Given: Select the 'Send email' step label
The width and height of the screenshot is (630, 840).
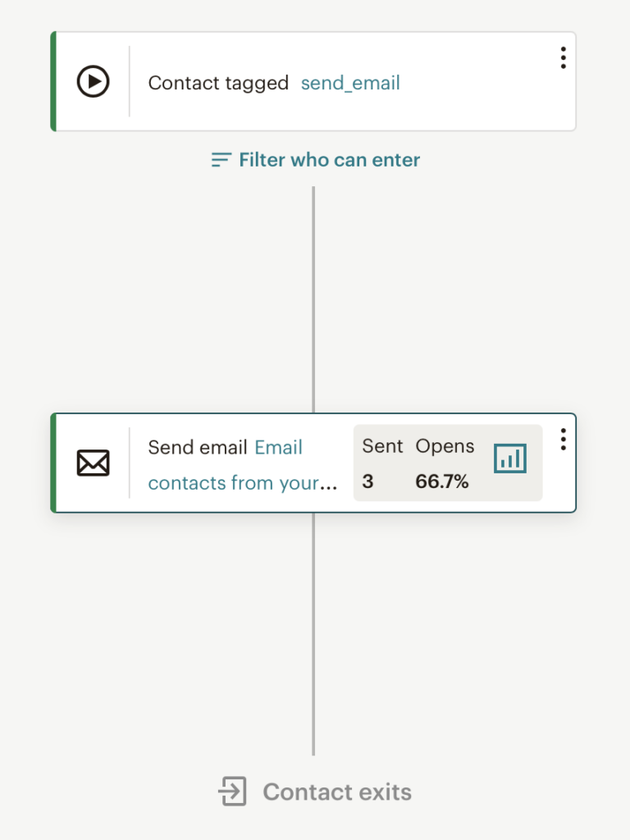Looking at the screenshot, I should 198,447.
